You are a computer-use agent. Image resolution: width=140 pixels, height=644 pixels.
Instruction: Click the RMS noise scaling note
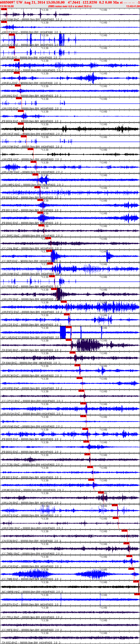click(x=70, y=6)
